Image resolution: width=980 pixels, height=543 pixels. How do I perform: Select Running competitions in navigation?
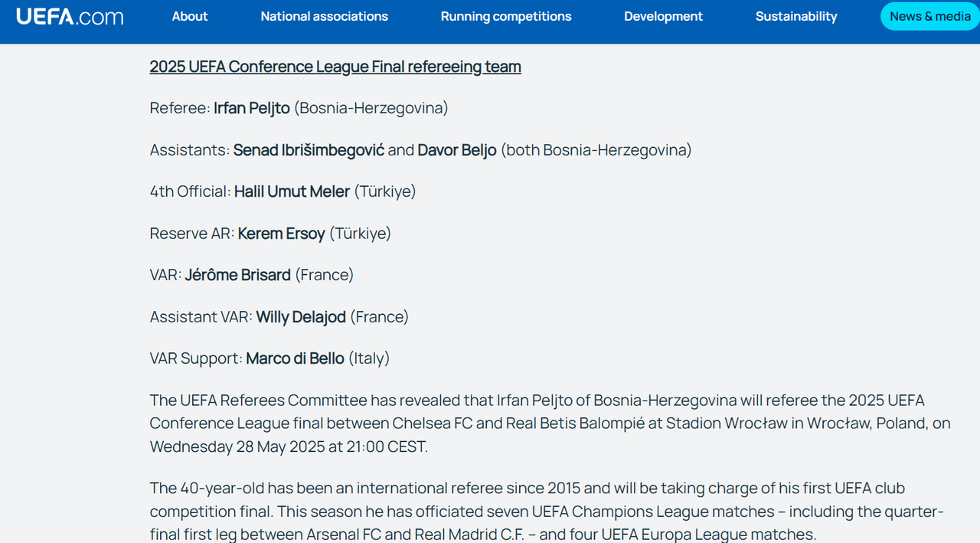(x=506, y=16)
